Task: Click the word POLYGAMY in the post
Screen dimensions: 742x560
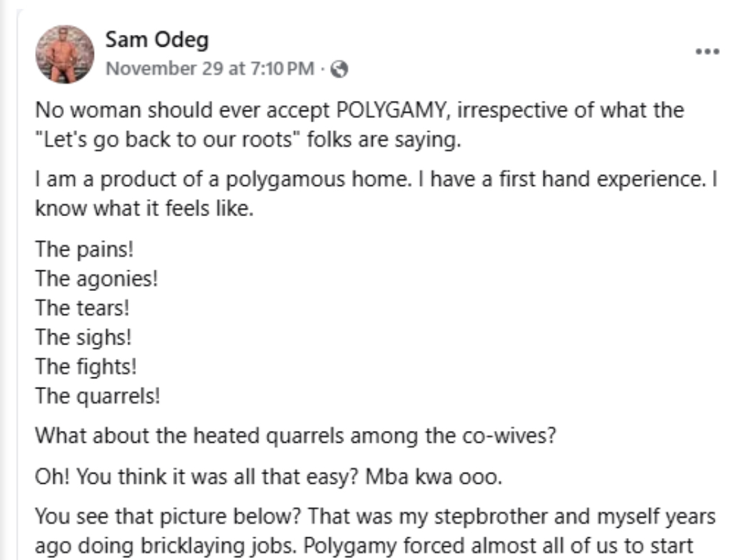Action: click(x=391, y=110)
